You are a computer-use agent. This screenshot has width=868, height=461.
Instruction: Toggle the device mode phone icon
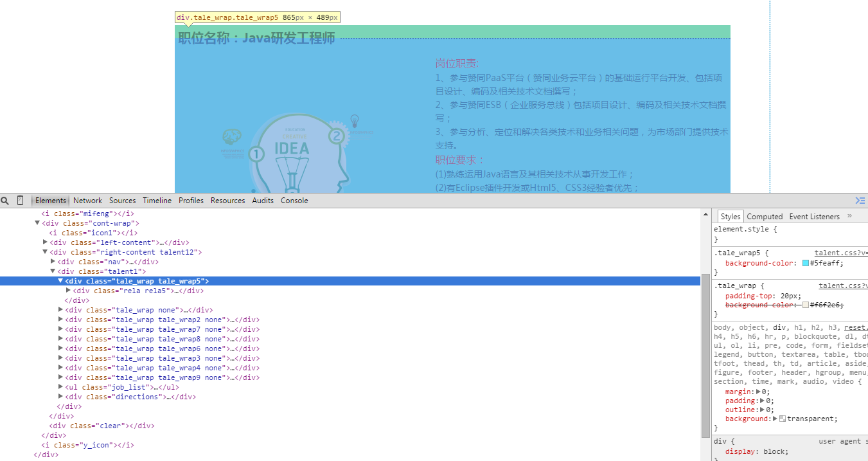[21, 201]
